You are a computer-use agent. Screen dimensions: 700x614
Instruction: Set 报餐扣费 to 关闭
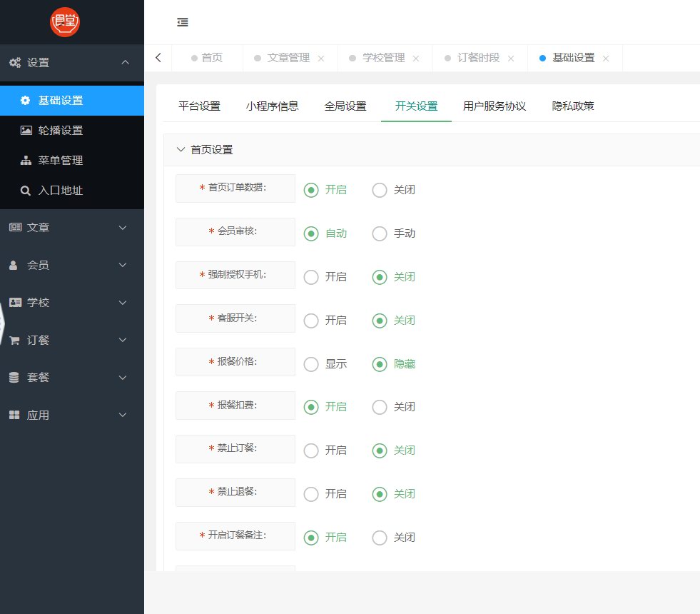pyautogui.click(x=380, y=407)
